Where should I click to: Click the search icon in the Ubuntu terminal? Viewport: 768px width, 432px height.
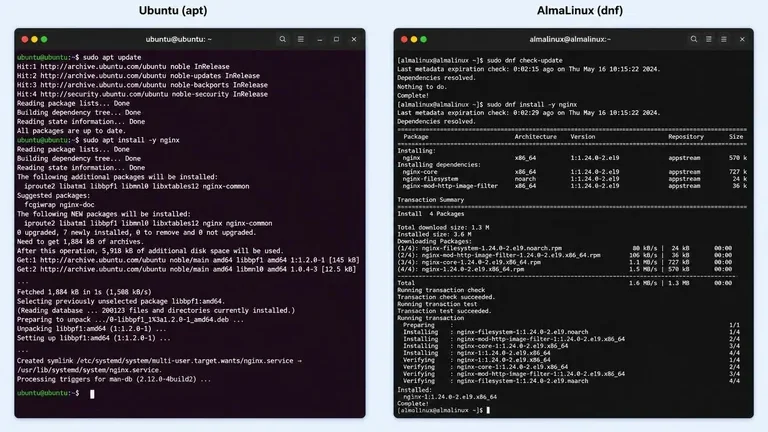pos(283,39)
